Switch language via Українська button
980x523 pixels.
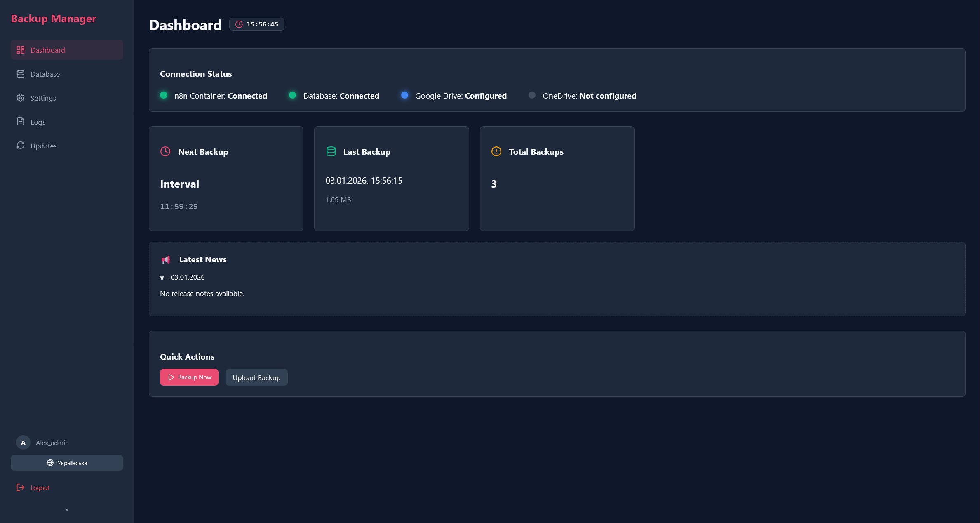pyautogui.click(x=67, y=463)
